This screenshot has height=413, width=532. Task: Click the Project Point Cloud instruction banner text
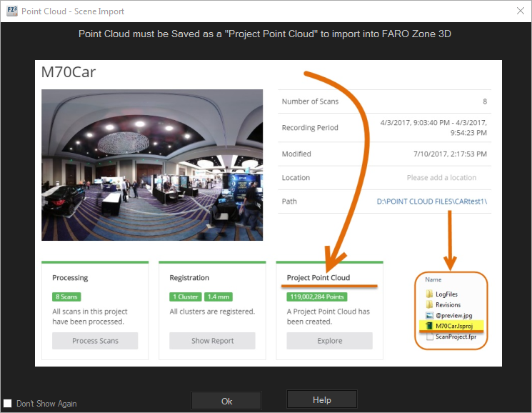(265, 34)
